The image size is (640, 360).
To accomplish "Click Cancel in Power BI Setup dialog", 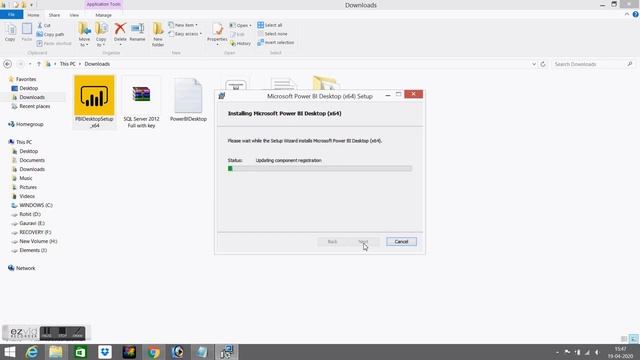I will 401,242.
